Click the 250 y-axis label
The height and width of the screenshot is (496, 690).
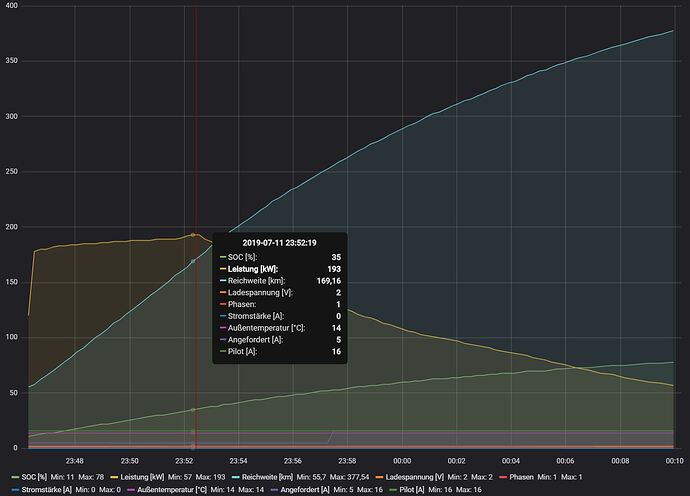click(x=11, y=172)
